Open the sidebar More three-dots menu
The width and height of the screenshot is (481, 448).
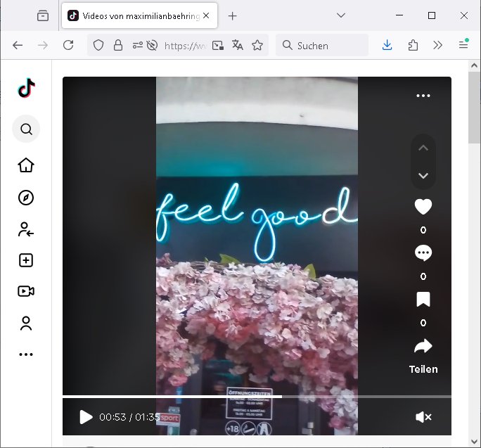pos(26,354)
